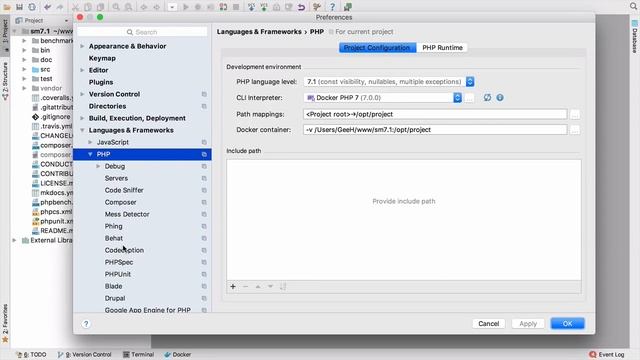640x360 pixels.
Task: Click the sort include paths icon
Action: coord(283,287)
